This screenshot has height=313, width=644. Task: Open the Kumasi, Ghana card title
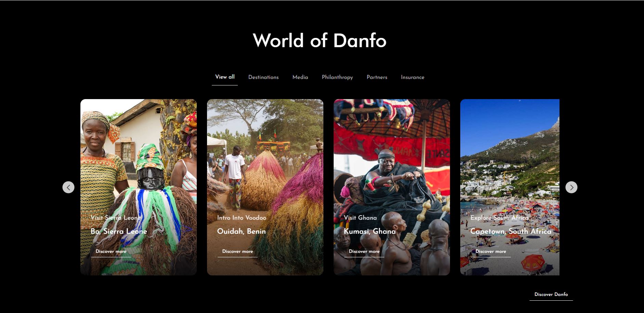(370, 231)
